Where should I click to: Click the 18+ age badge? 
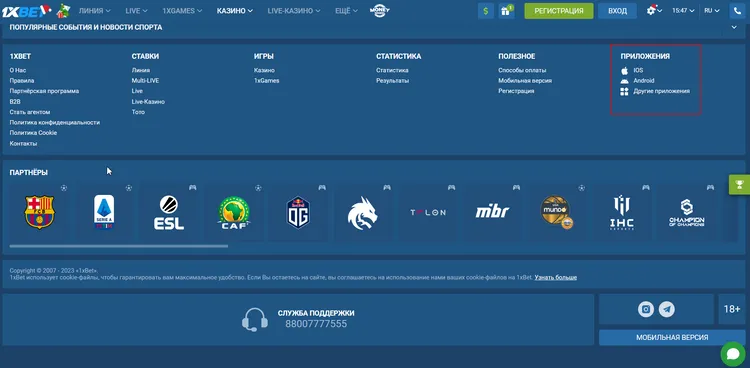click(x=732, y=309)
